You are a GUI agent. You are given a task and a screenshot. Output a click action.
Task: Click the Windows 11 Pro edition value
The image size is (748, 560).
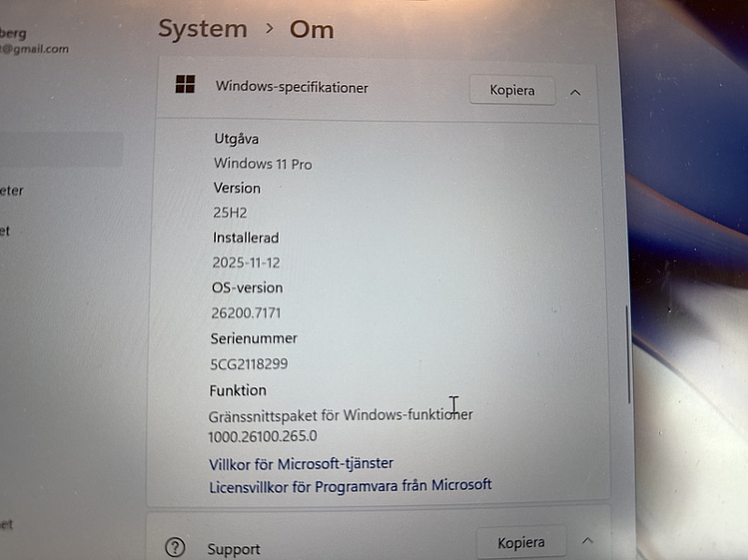tap(263, 164)
